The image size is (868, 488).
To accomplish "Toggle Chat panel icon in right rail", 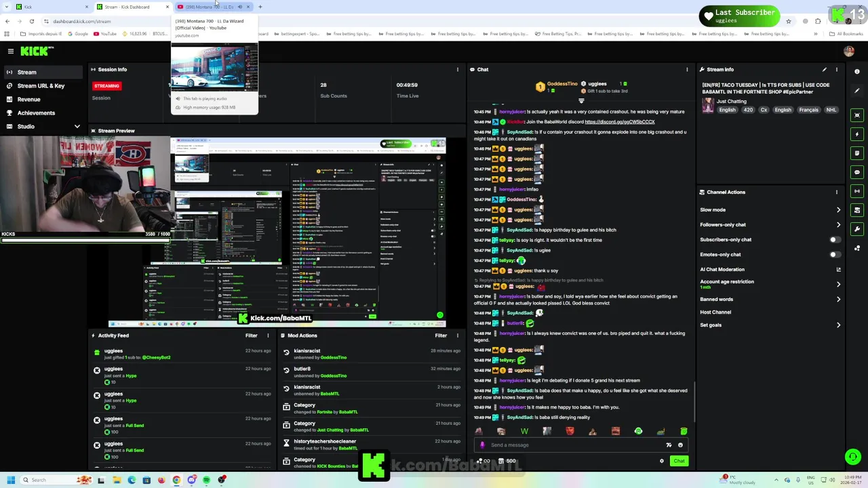I will [x=857, y=172].
